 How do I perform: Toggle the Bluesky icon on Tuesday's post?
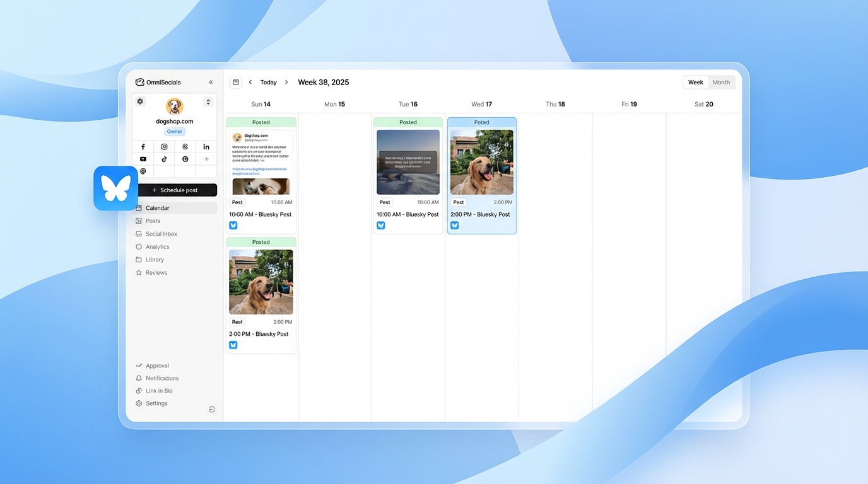[x=381, y=224]
